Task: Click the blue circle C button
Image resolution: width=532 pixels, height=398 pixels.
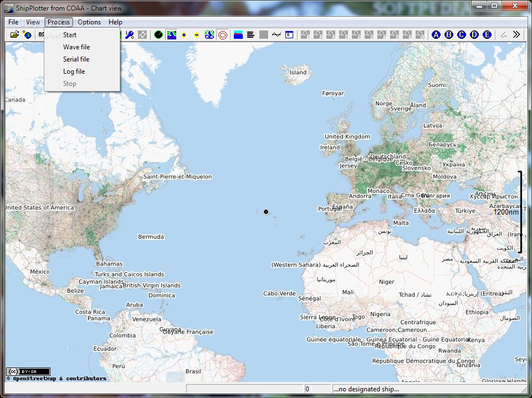Action: [462, 34]
